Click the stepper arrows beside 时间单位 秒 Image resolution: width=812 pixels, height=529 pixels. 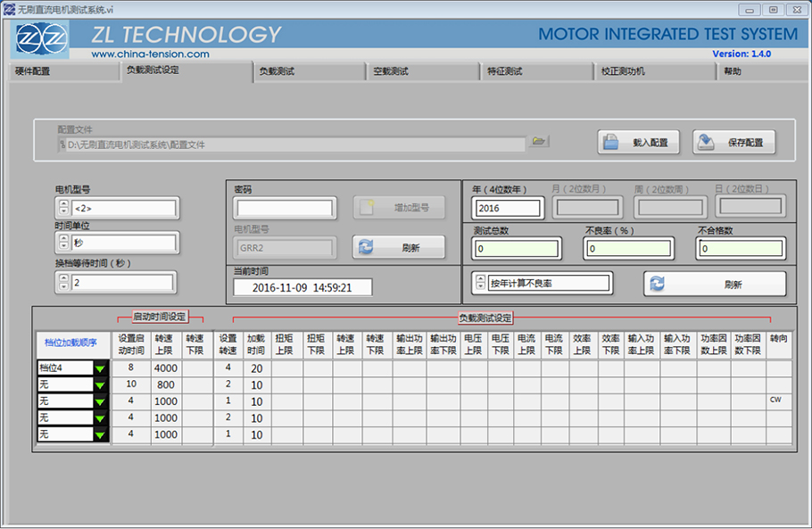[63, 243]
